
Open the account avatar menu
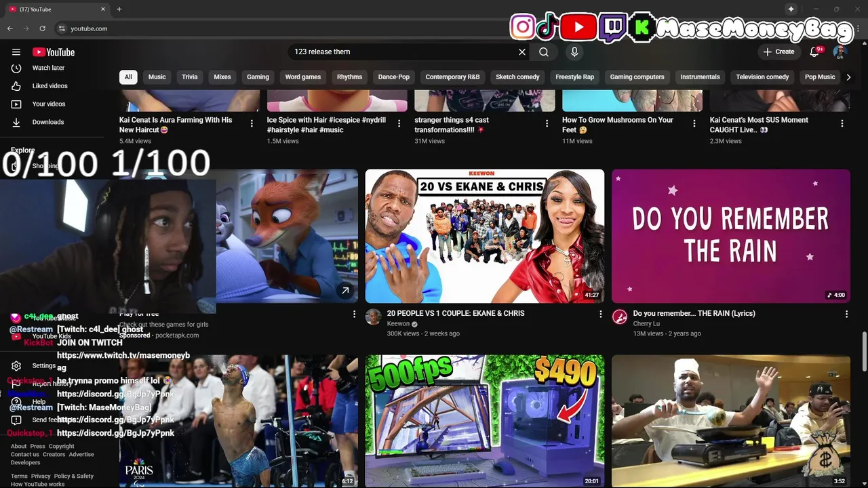[x=840, y=52]
